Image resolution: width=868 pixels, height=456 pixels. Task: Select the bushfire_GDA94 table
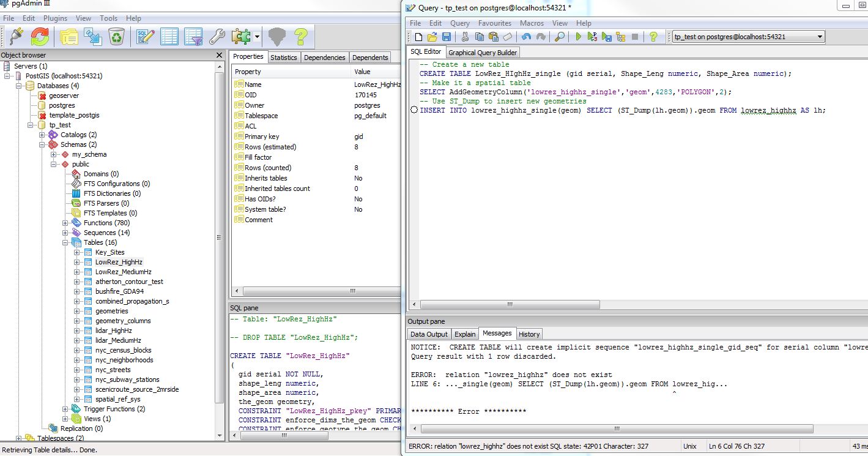(x=119, y=291)
